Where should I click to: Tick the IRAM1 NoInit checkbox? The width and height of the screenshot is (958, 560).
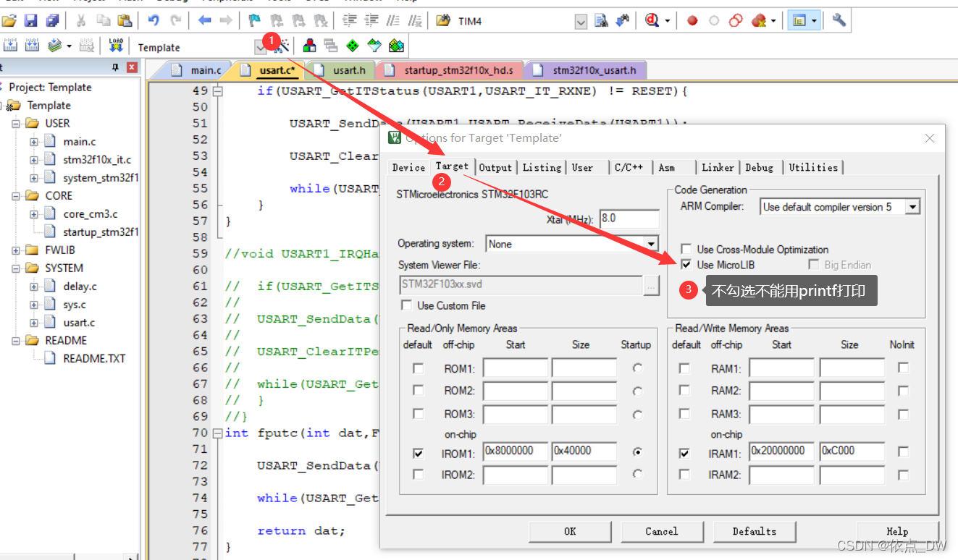click(x=903, y=451)
